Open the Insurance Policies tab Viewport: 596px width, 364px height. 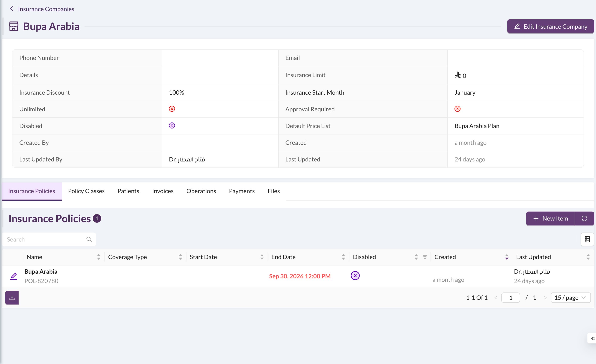[32, 191]
